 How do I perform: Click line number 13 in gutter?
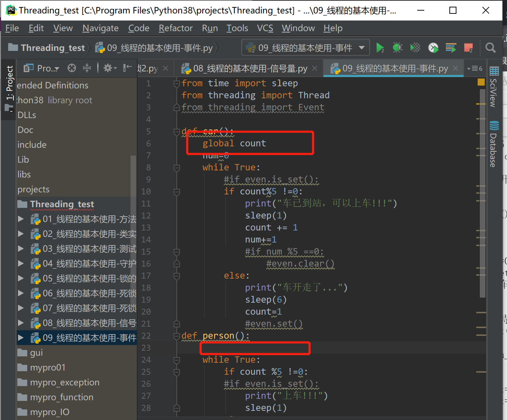146,228
